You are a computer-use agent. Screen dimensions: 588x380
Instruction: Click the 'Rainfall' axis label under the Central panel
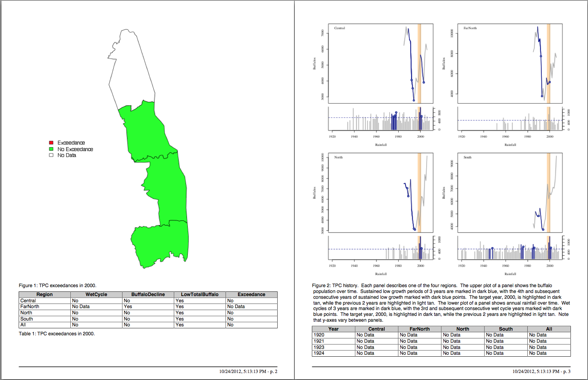381,145
